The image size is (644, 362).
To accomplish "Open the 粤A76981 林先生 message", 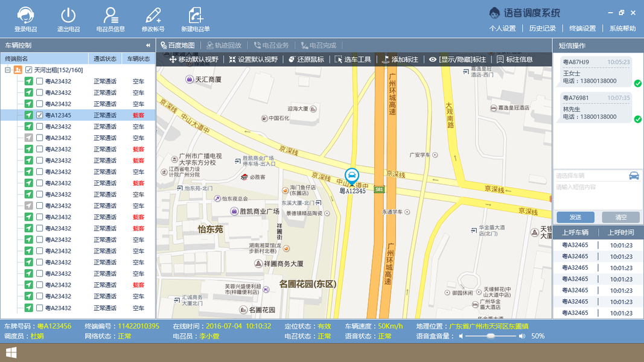I will 595,107.
